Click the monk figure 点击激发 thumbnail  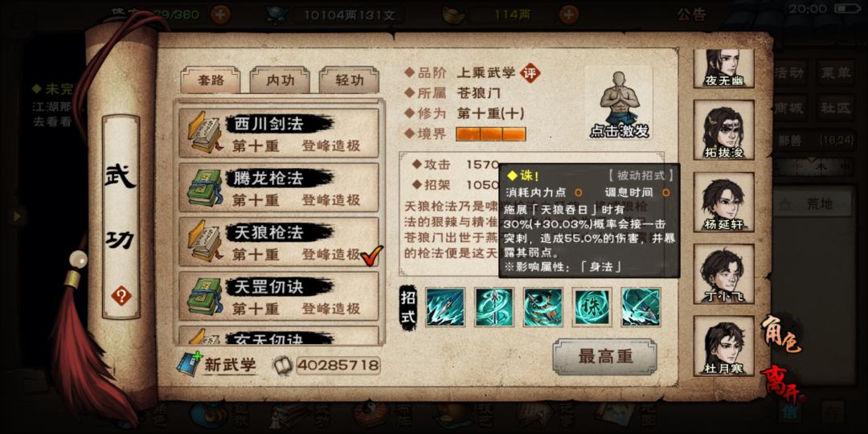[x=619, y=104]
